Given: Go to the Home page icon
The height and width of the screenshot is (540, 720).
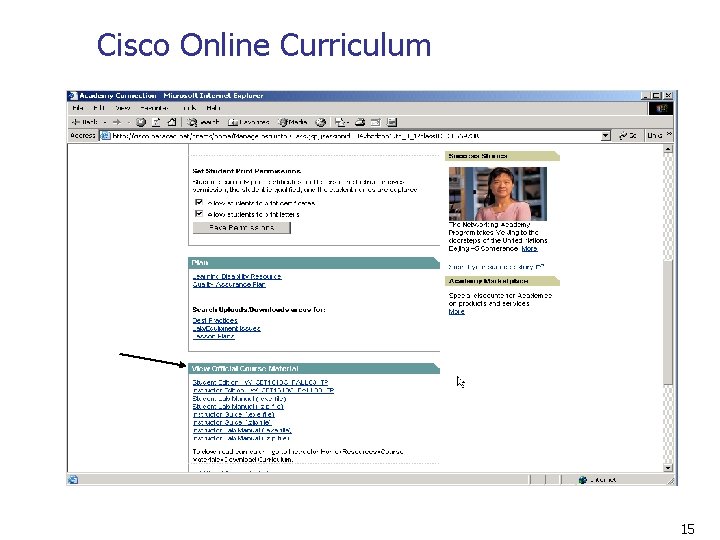Looking at the screenshot, I should [x=172, y=122].
